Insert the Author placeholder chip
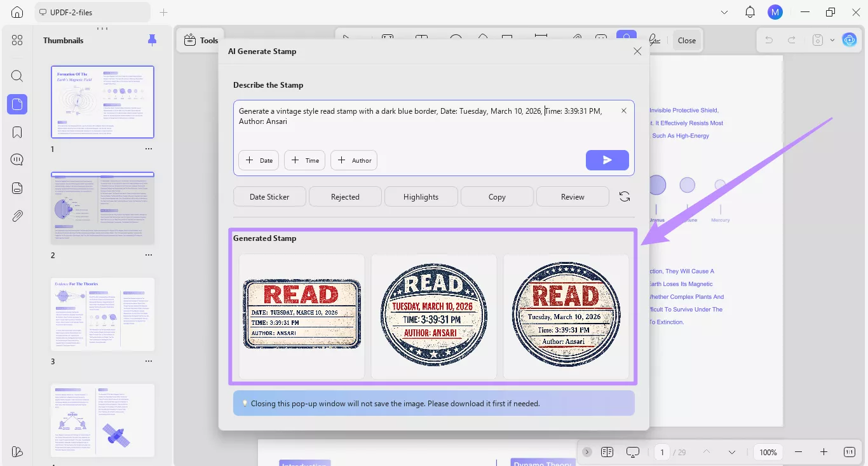The image size is (868, 466). click(354, 160)
